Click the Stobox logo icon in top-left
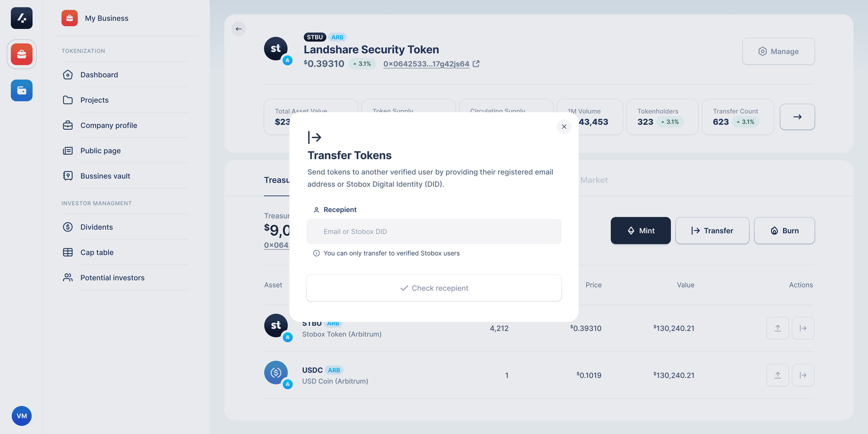868x434 pixels. point(22,18)
